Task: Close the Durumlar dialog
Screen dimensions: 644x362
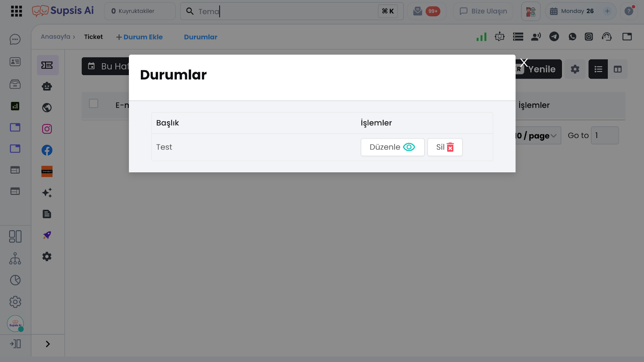Action: point(524,62)
